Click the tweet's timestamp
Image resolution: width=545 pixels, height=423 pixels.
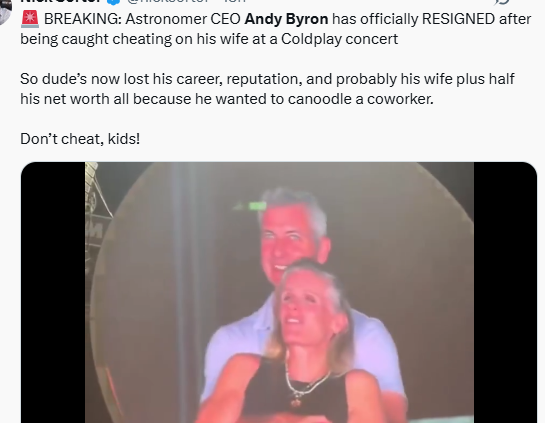point(235,1)
